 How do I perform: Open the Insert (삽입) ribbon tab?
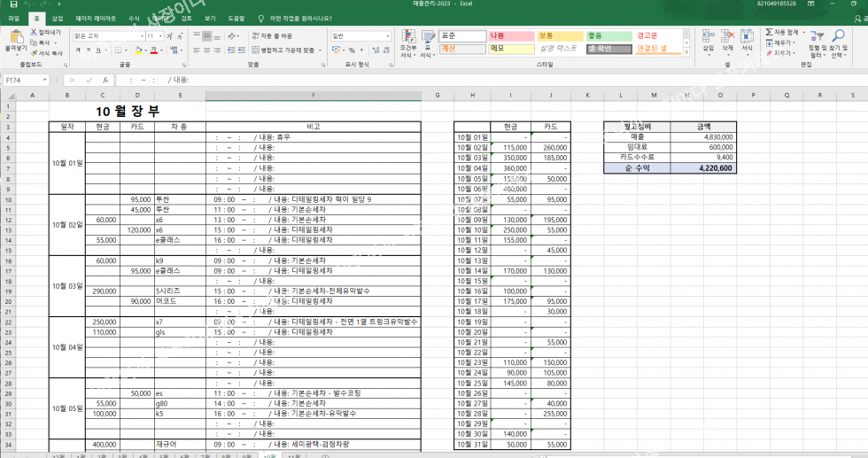click(x=58, y=18)
